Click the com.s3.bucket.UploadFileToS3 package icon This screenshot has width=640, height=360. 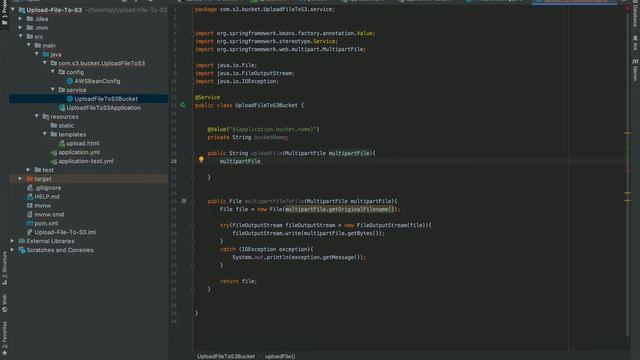[x=53, y=63]
